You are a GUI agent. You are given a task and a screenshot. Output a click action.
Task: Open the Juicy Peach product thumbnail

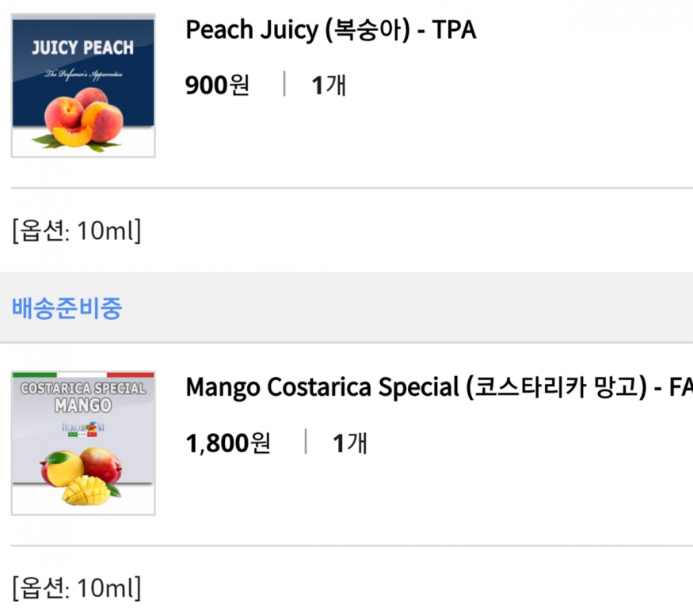[83, 86]
